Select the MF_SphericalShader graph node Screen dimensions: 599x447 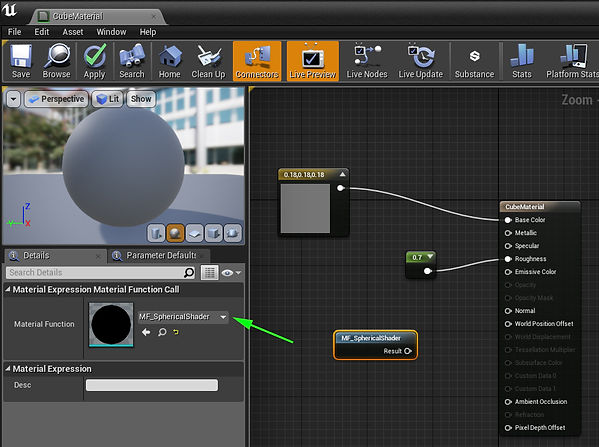375,338
